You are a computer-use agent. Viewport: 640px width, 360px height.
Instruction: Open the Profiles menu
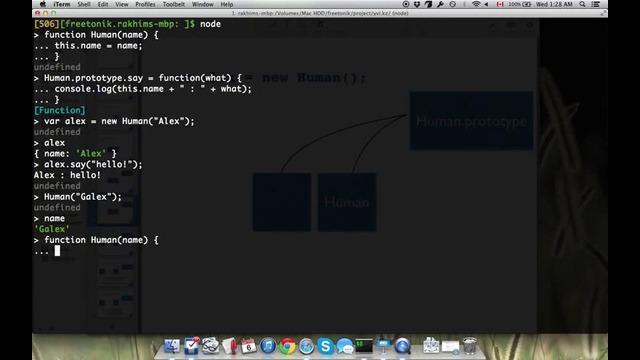point(145,4)
